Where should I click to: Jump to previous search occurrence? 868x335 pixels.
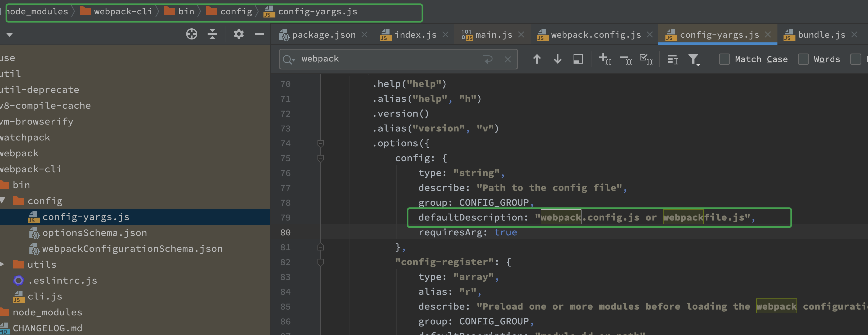coord(537,59)
